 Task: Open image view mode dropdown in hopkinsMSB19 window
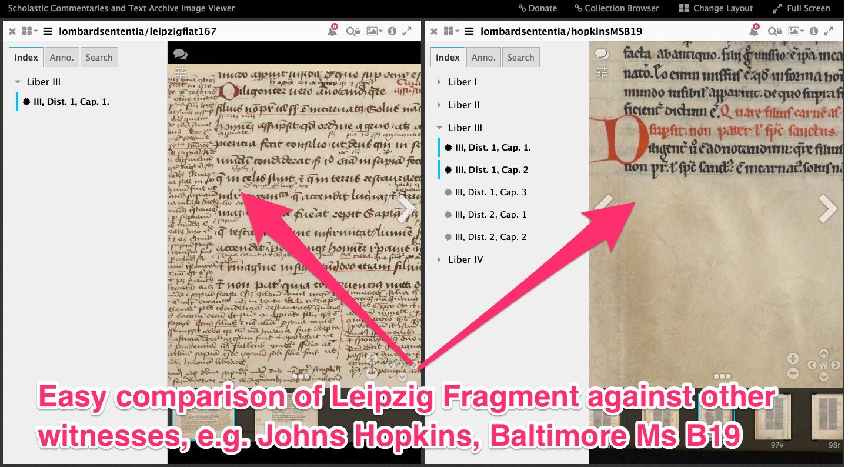796,31
